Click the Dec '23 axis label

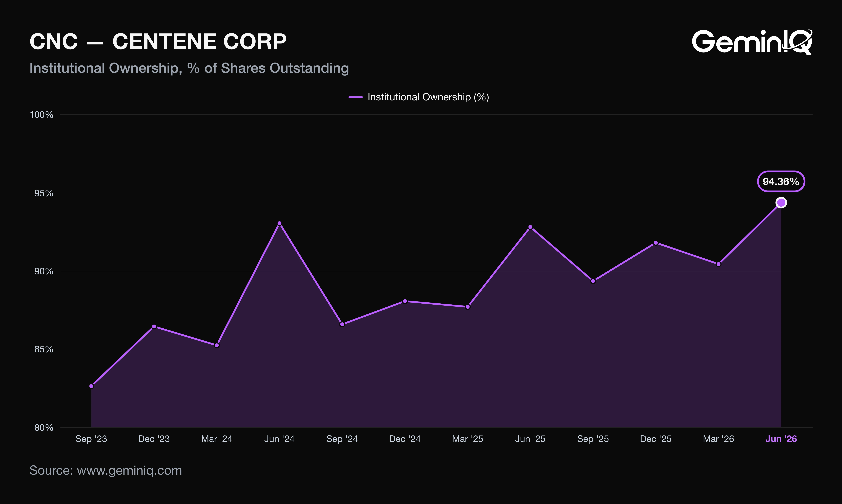(x=154, y=439)
